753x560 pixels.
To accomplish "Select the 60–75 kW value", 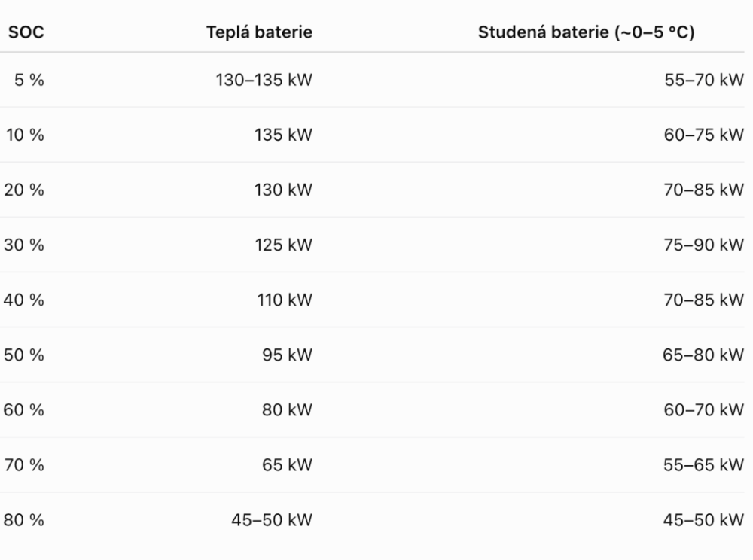I will [704, 135].
